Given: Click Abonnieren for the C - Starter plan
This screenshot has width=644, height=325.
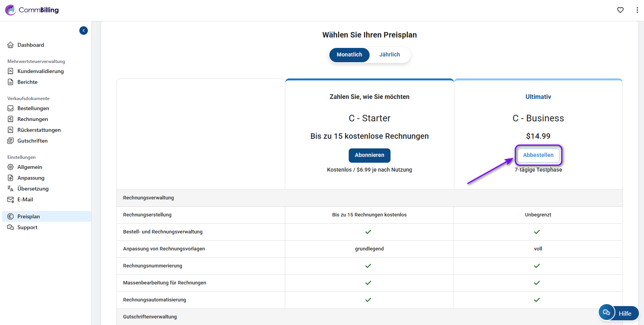Looking at the screenshot, I should pos(369,155).
